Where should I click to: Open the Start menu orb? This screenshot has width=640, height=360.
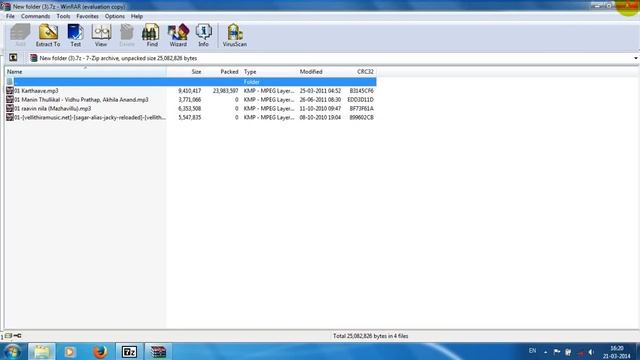(x=12, y=352)
